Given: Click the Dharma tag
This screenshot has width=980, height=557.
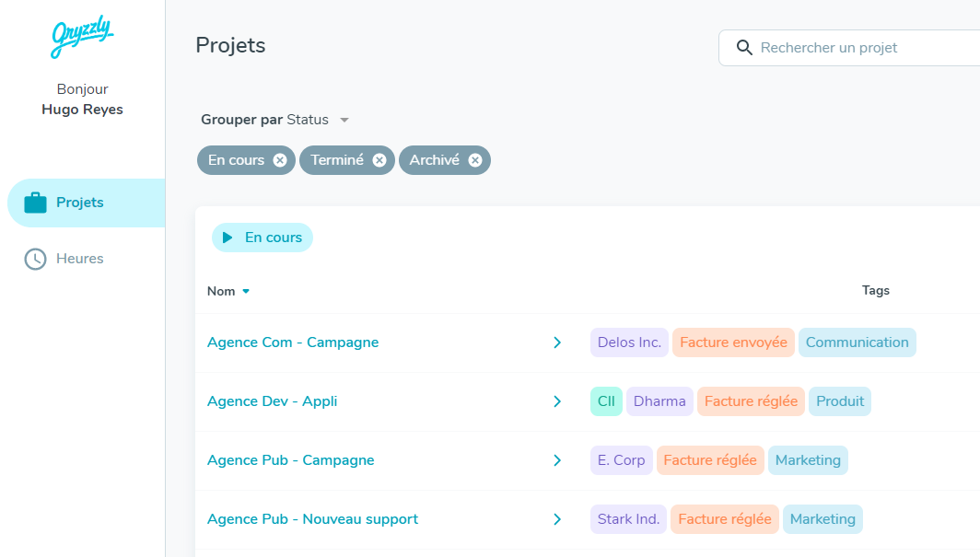Looking at the screenshot, I should point(659,401).
